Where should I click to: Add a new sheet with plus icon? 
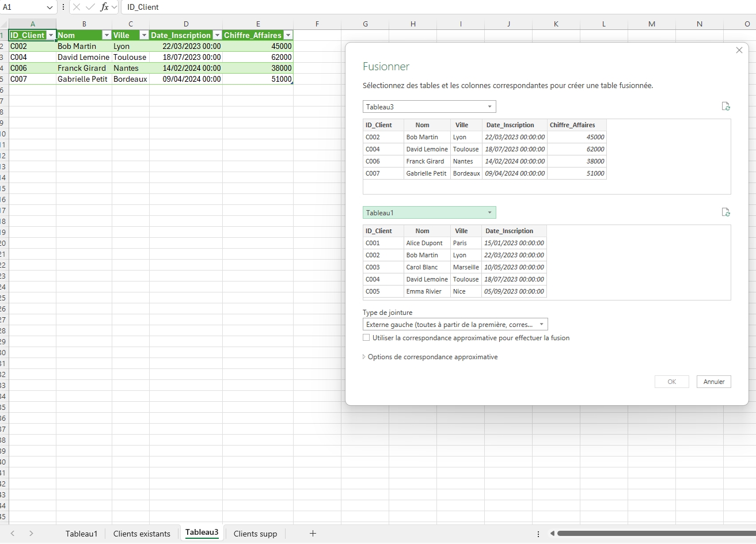313,534
